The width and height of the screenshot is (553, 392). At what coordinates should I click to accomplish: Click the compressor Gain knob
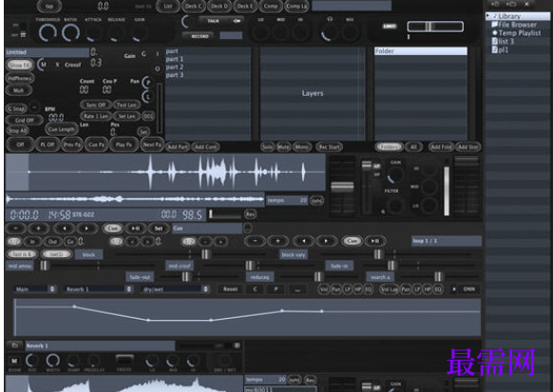[x=139, y=33]
